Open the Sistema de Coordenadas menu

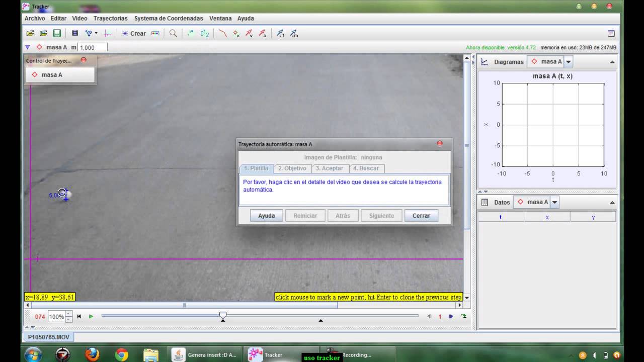click(169, 18)
